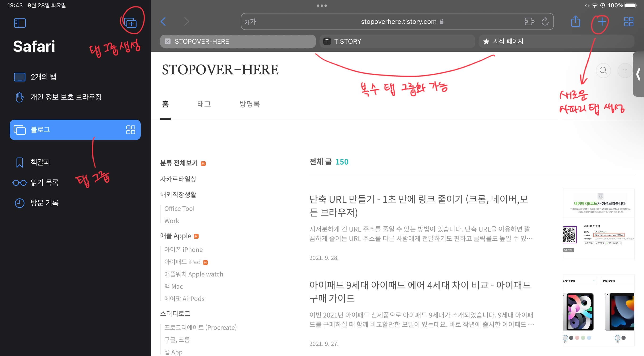
Task: Click the QR code post thumbnail
Action: pyautogui.click(x=598, y=225)
